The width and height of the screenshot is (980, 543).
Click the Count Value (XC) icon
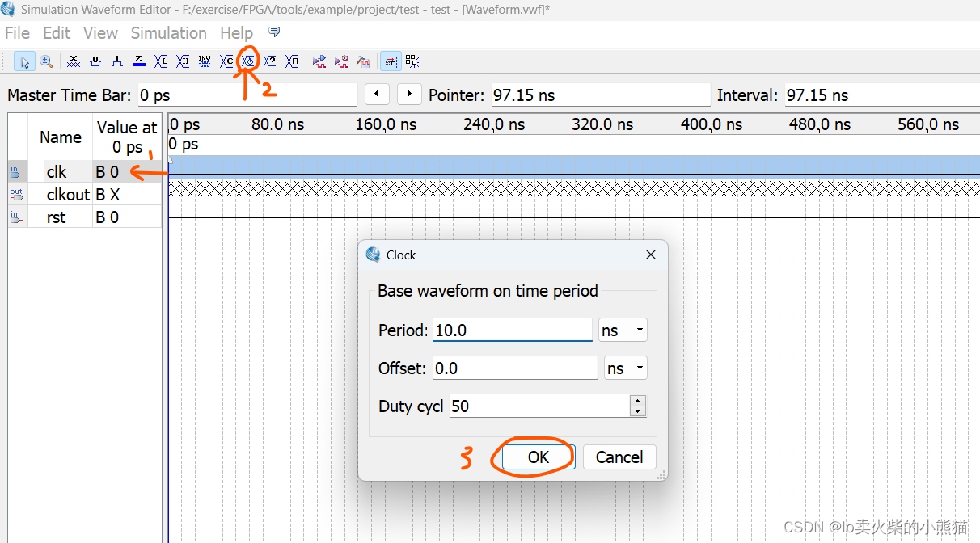pyautogui.click(x=226, y=61)
